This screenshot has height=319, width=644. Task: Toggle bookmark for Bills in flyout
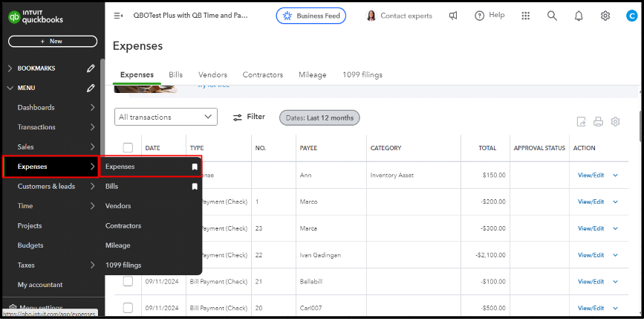pyautogui.click(x=195, y=187)
